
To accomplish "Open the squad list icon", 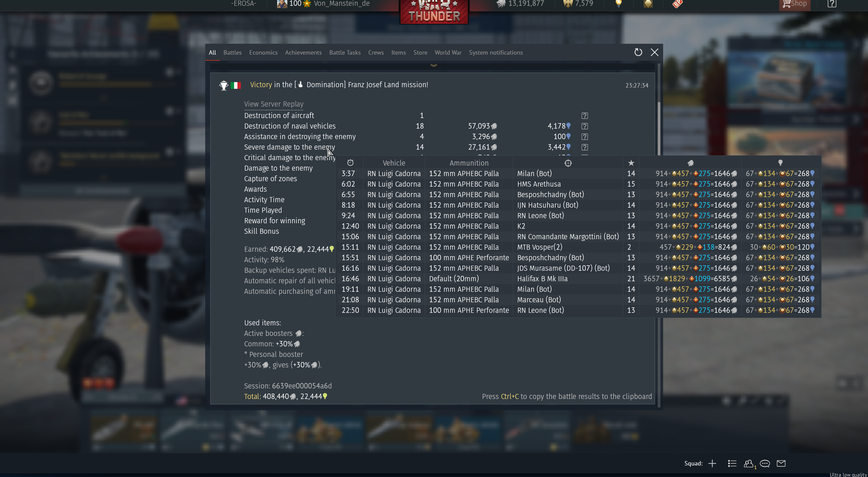I will [732, 463].
